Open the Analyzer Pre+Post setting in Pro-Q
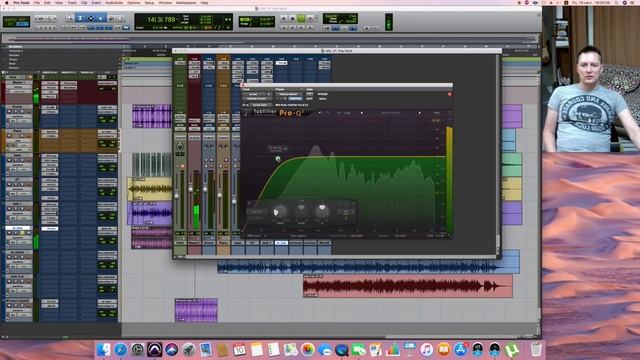Screen dimensions: 640x360 coord(400,236)
